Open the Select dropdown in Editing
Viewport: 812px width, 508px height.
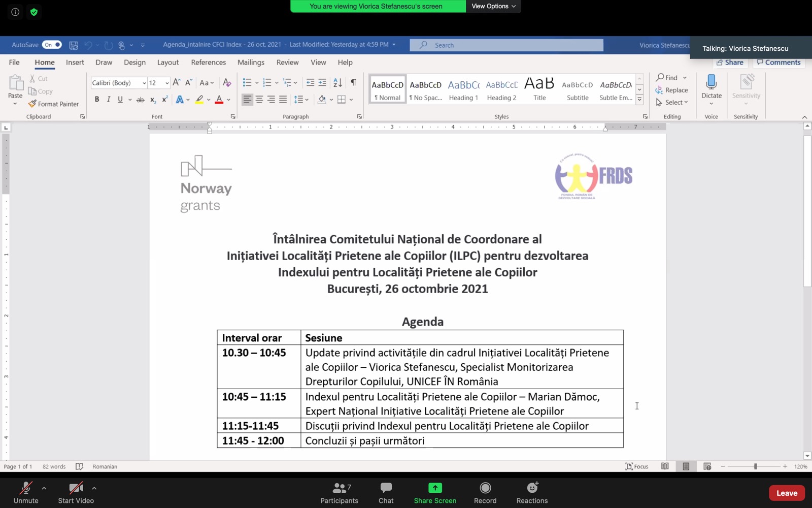tap(672, 102)
